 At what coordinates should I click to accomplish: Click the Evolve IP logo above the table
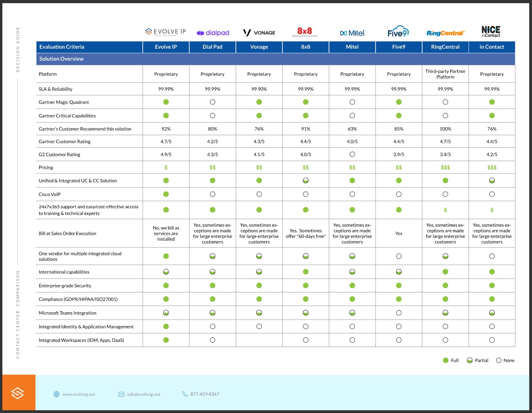(x=165, y=32)
